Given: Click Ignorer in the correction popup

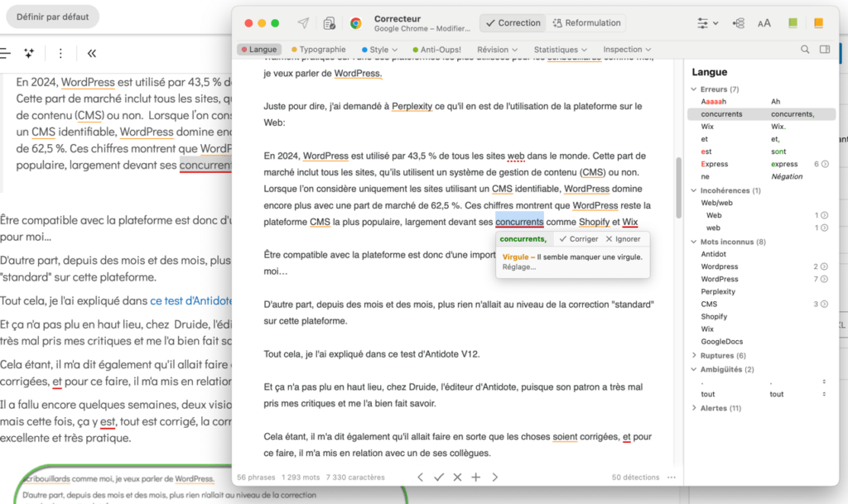Looking at the screenshot, I should 623,239.
